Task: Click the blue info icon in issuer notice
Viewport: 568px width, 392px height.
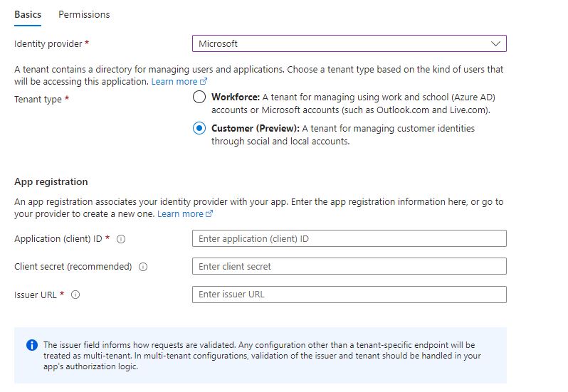Action: point(32,345)
